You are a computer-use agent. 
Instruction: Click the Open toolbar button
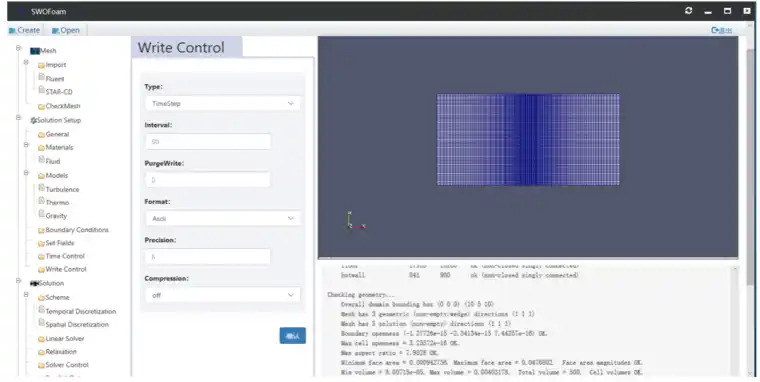coord(65,30)
